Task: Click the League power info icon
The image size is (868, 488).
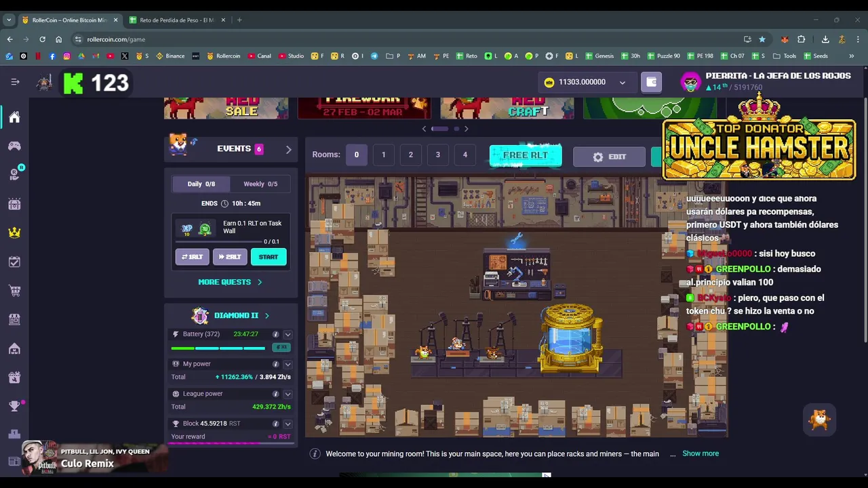Action: tap(275, 394)
